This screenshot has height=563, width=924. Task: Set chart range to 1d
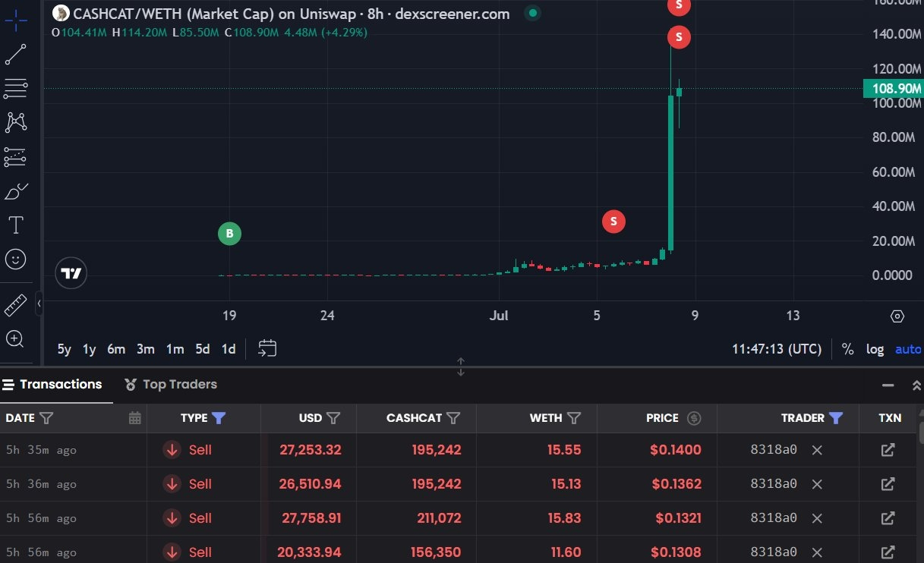tap(229, 350)
